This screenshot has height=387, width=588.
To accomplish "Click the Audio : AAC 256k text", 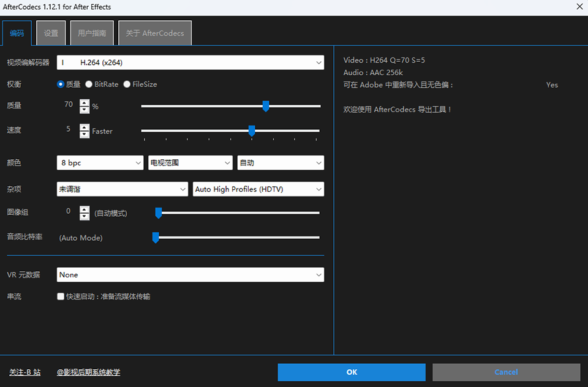I will [x=373, y=72].
